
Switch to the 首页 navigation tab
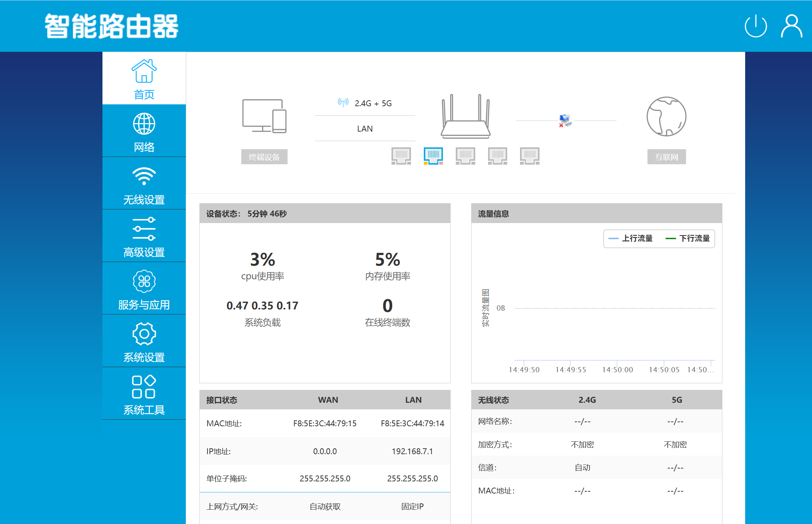tap(144, 94)
